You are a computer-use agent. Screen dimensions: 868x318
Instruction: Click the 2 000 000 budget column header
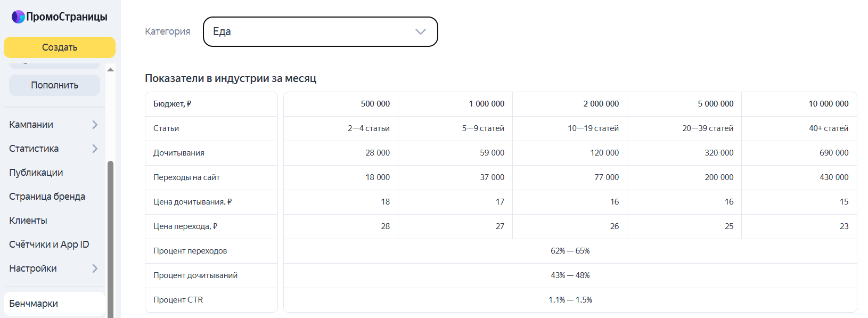(601, 104)
